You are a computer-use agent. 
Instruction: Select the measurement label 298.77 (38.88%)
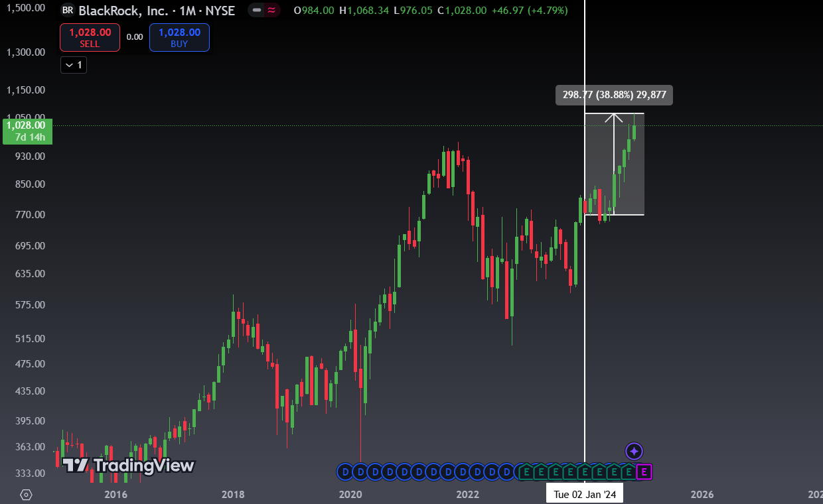(x=614, y=95)
